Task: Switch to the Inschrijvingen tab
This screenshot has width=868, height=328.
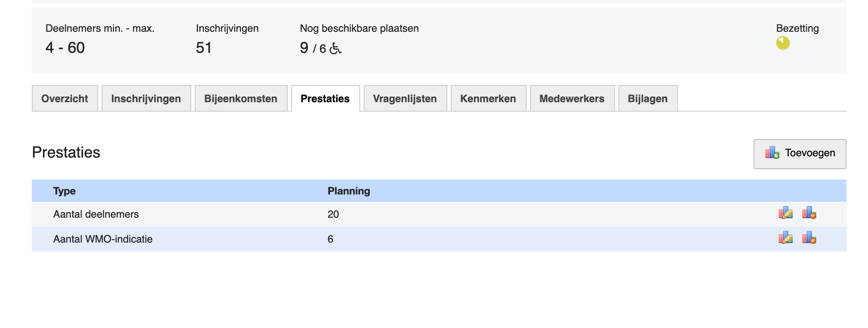Action: (x=146, y=99)
